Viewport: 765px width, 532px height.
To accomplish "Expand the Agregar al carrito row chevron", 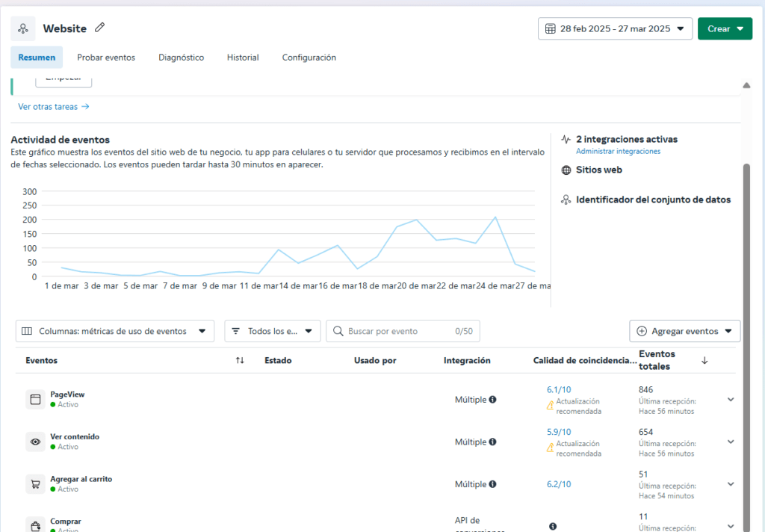I will click(731, 484).
